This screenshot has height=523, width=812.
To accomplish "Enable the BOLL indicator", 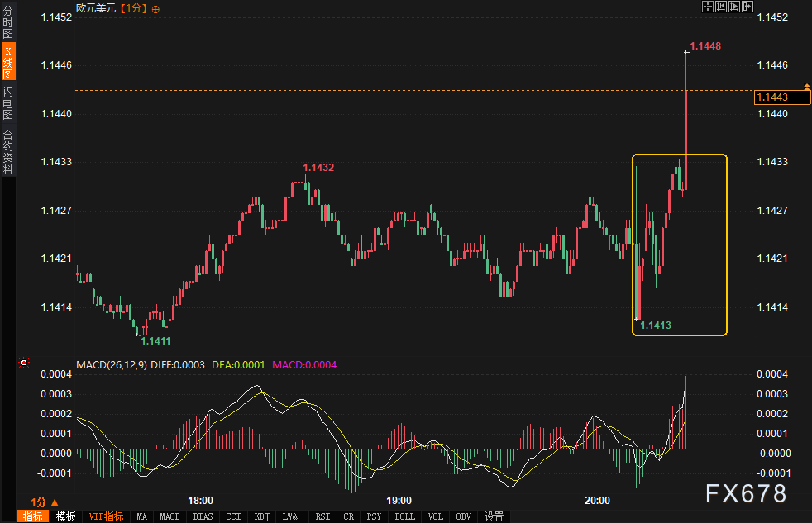I will click(x=405, y=516).
